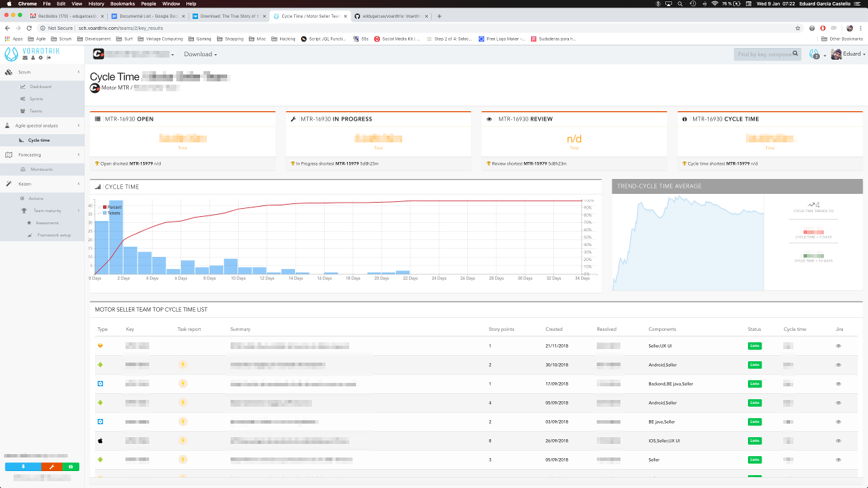Click the blue pin button in sidebar footer
This screenshot has height=488, width=868.
[x=23, y=467]
